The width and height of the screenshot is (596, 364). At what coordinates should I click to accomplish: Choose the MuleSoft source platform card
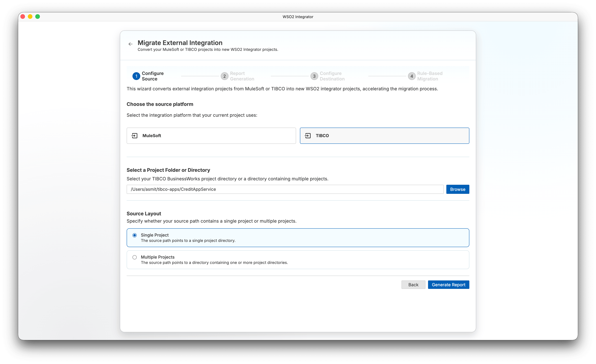(211, 136)
